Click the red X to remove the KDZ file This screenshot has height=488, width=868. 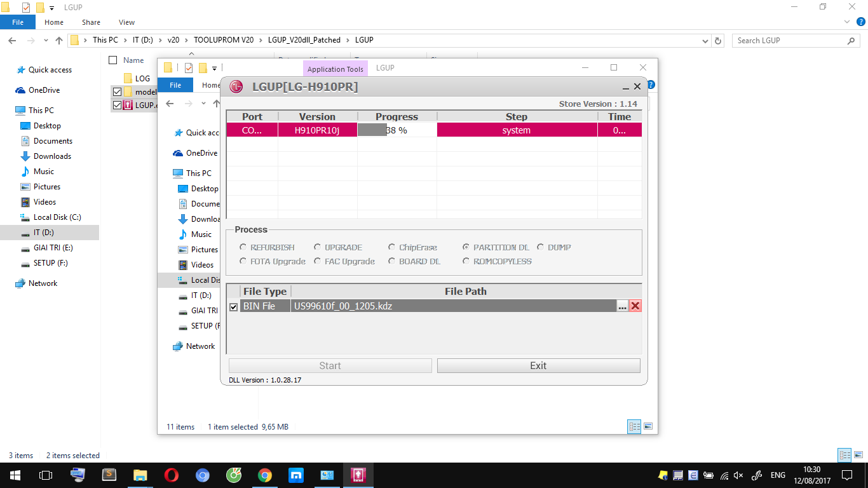(x=635, y=306)
